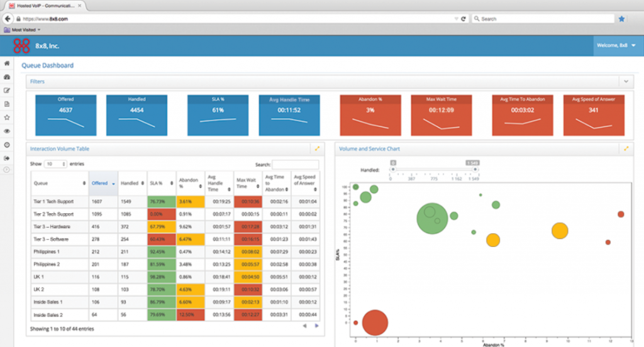
Task: Click the Handled slider right handle
Action: (x=472, y=163)
